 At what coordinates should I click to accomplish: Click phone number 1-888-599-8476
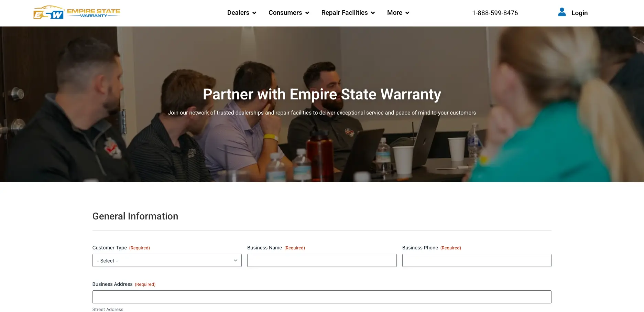[x=495, y=13]
